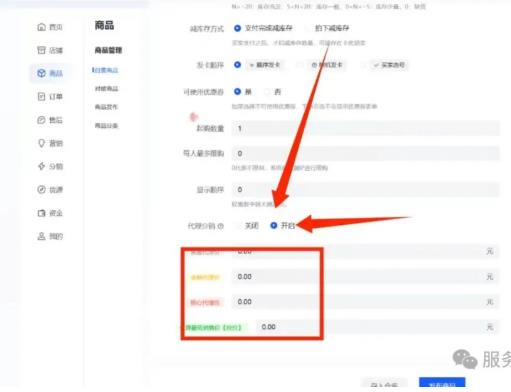Open the funds (资金) wallet icon
This screenshot has width=511, height=392.
point(41,213)
